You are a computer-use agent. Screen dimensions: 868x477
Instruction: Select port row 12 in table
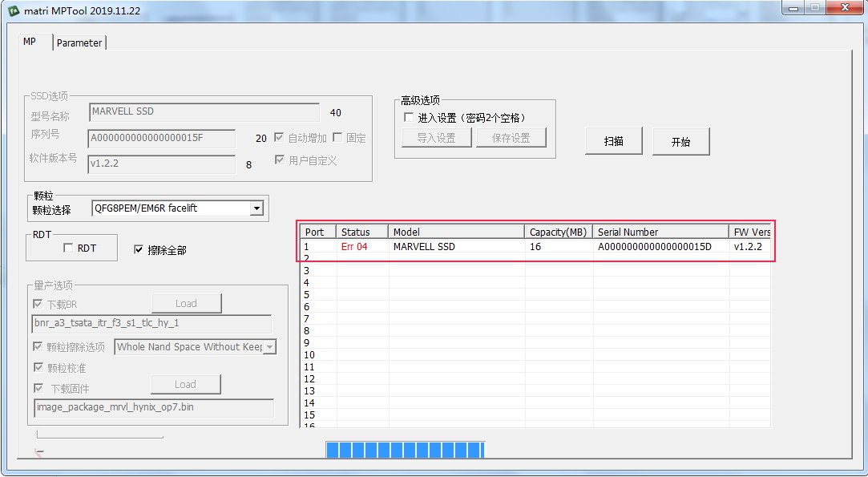pos(535,379)
